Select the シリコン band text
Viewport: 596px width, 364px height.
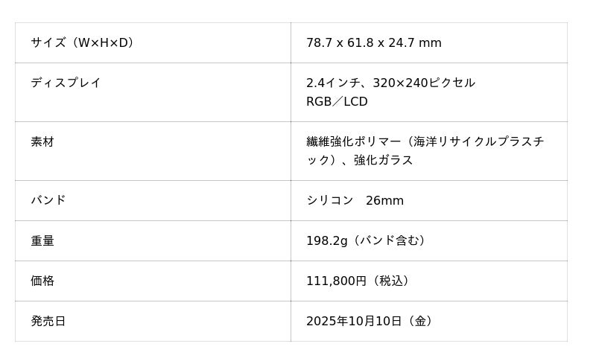pyautogui.click(x=330, y=200)
